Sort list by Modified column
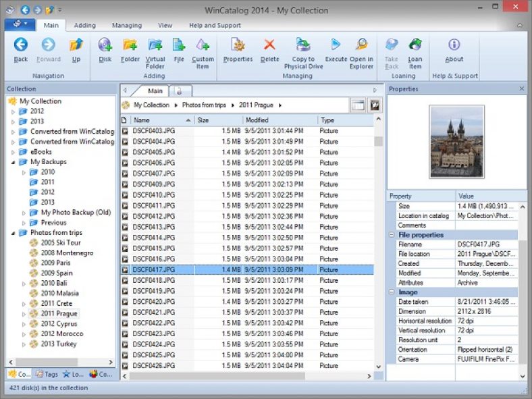Image resolution: width=532 pixels, height=399 pixels. pyautogui.click(x=257, y=120)
